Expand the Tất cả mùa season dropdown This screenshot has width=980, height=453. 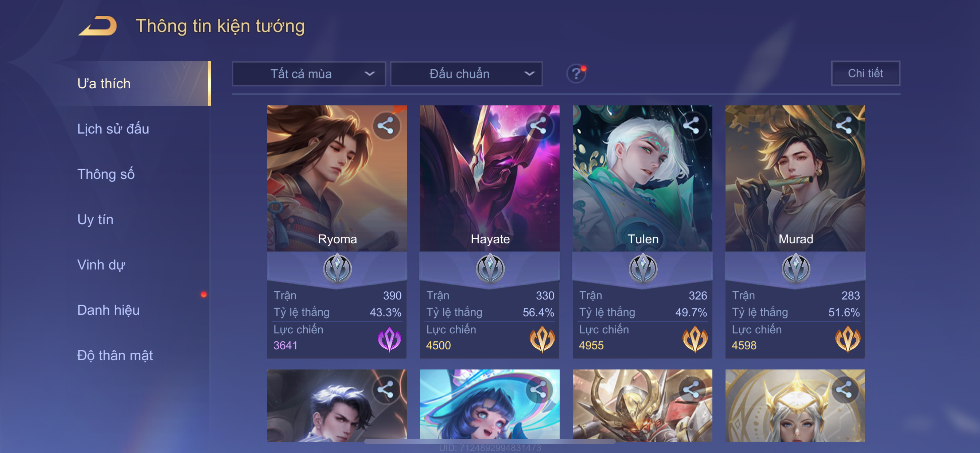[x=309, y=73]
